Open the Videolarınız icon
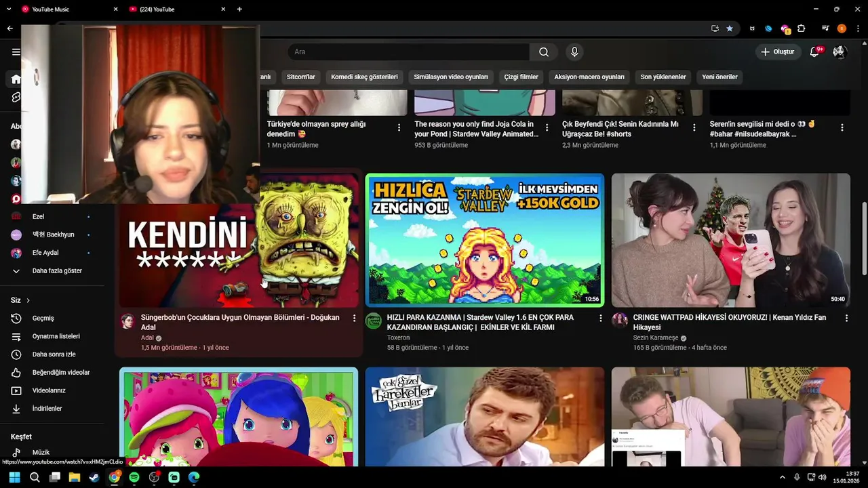This screenshot has width=868, height=488. point(16,390)
